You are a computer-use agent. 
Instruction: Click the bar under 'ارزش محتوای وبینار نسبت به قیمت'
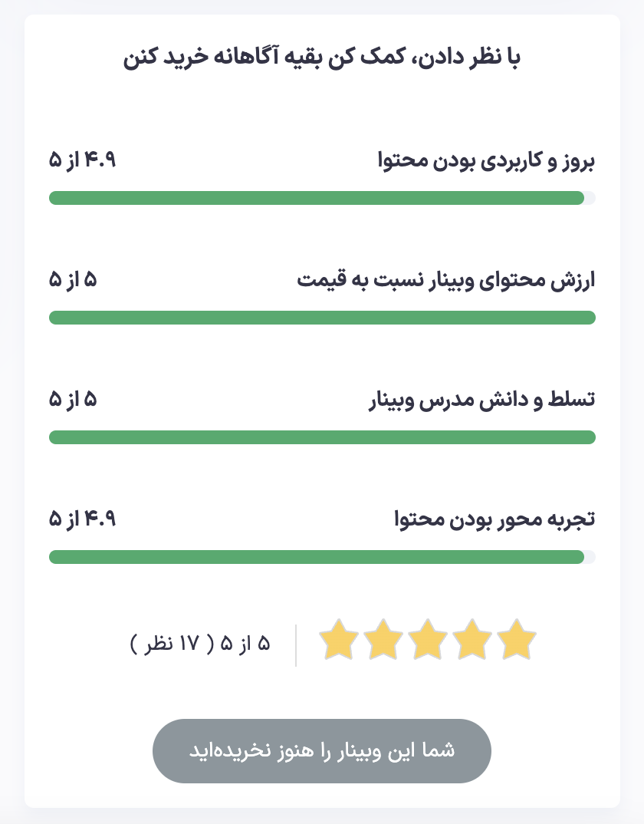pos(322,318)
